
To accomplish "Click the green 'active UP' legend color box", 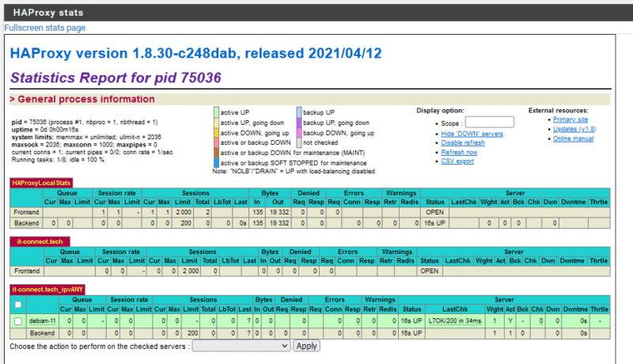I will (x=216, y=113).
